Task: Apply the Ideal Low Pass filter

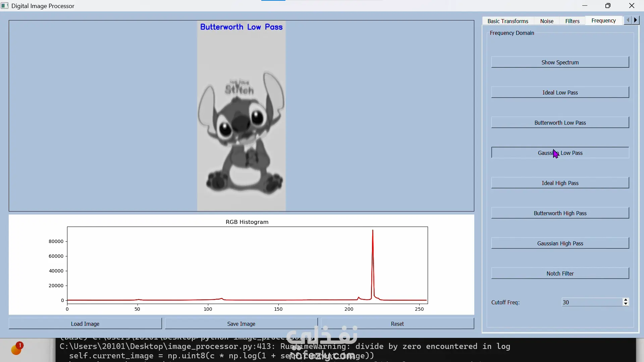Action: pyautogui.click(x=560, y=93)
